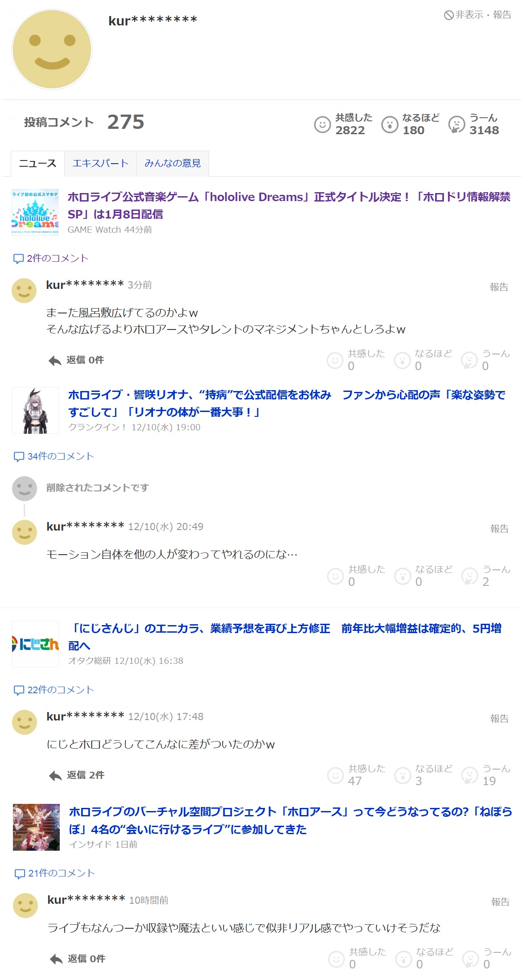Click the 共感した smiley icon on hololive Dreams comment
This screenshot has height=980, width=523.
(335, 360)
